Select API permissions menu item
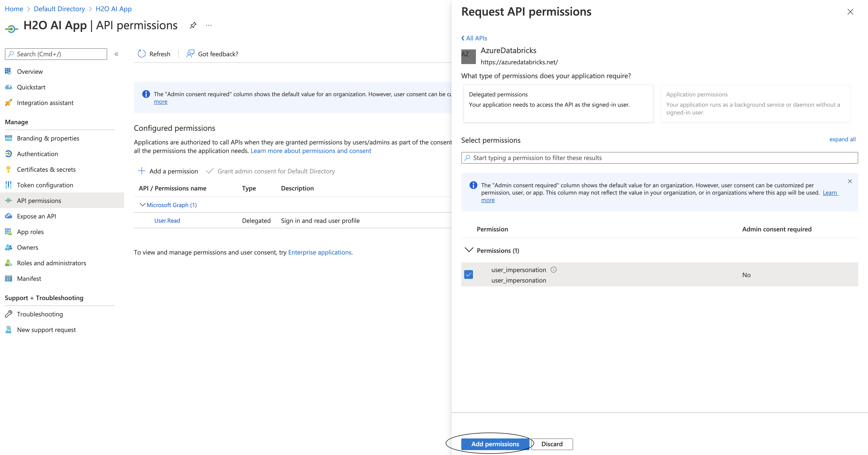The width and height of the screenshot is (868, 455). (62, 200)
